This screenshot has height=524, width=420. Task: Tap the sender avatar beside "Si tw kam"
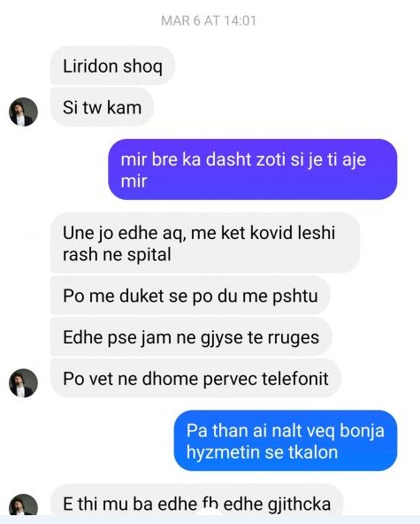(23, 112)
